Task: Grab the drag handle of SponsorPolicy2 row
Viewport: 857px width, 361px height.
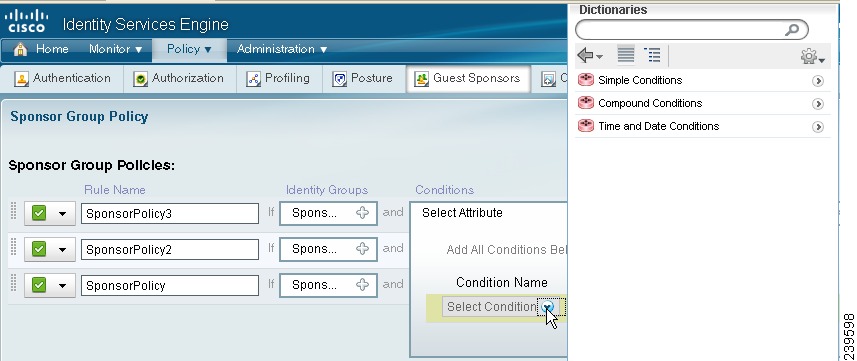Action: coord(14,248)
